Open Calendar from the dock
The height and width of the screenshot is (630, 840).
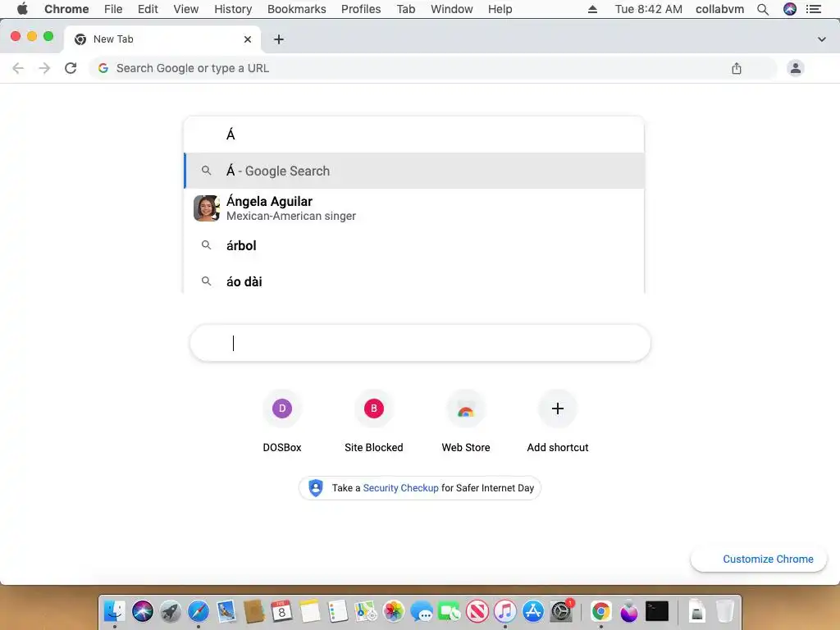(x=282, y=610)
